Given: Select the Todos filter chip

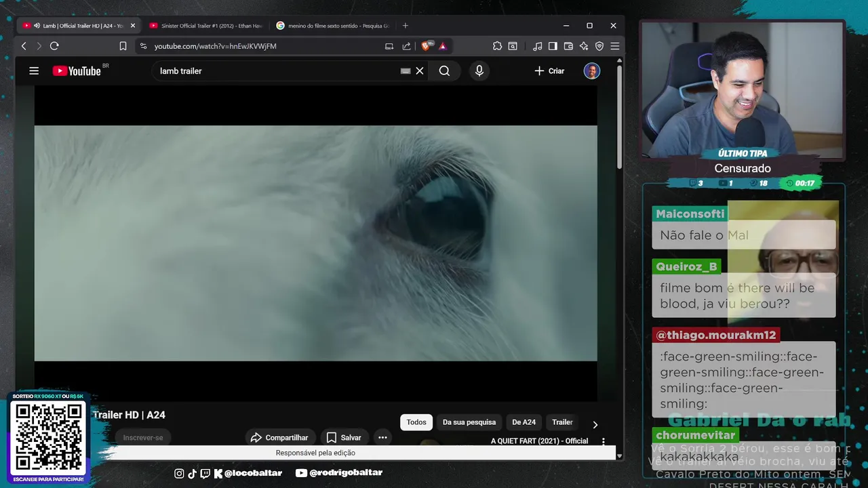Looking at the screenshot, I should 416,422.
